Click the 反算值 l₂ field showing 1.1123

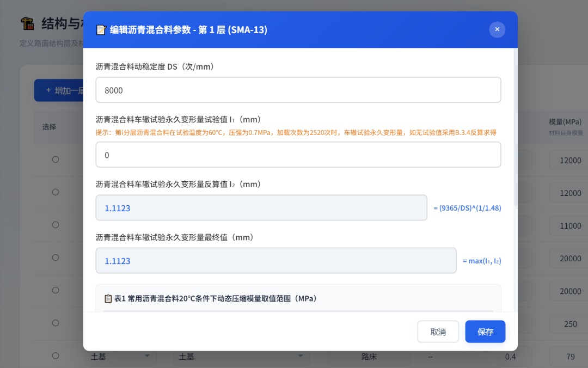coord(261,208)
